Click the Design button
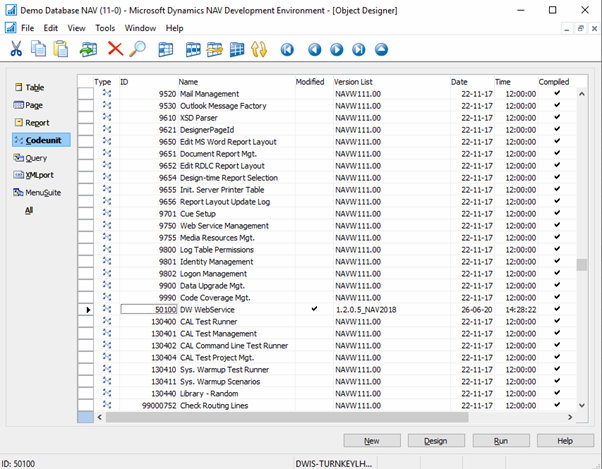The height and width of the screenshot is (469, 602). click(x=436, y=440)
